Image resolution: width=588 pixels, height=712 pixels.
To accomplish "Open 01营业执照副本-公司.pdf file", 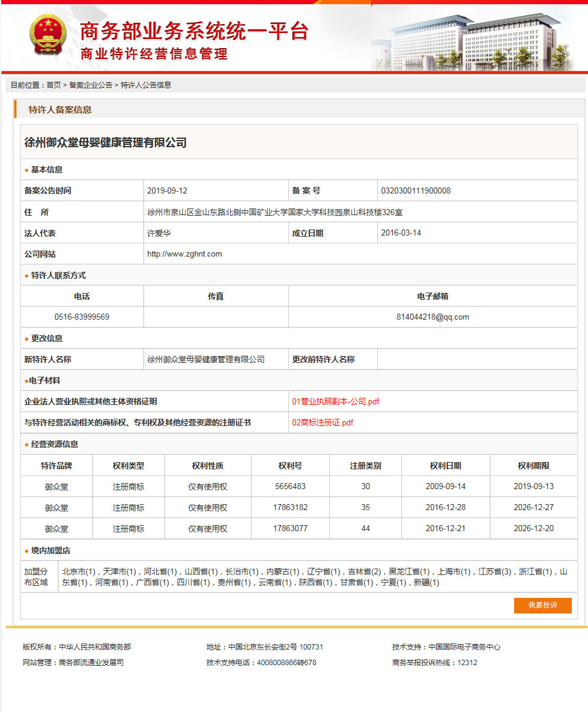I will click(x=336, y=401).
